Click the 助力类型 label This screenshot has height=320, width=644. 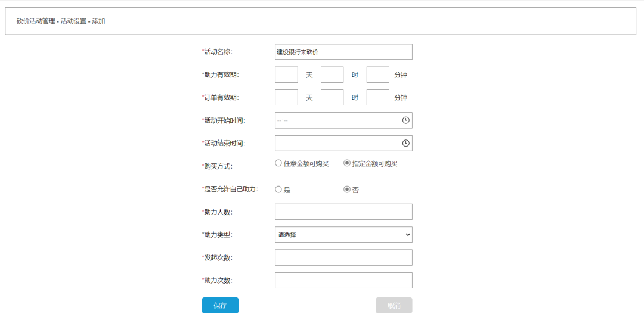[x=218, y=235]
